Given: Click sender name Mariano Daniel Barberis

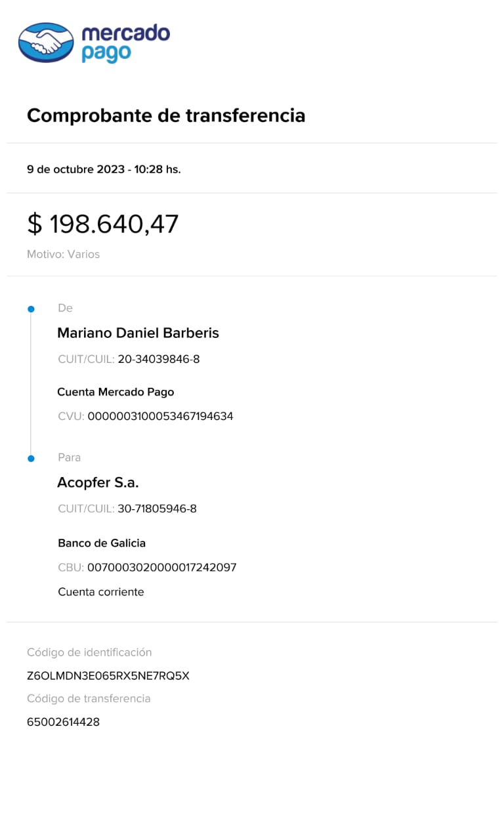Looking at the screenshot, I should 138,333.
